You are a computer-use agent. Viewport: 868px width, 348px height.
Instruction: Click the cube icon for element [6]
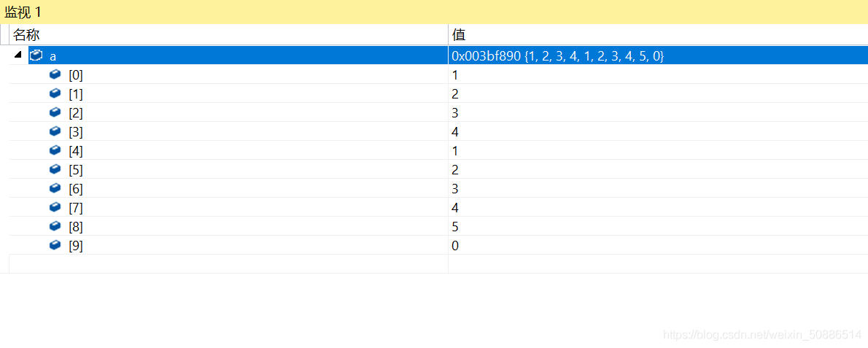tap(55, 188)
